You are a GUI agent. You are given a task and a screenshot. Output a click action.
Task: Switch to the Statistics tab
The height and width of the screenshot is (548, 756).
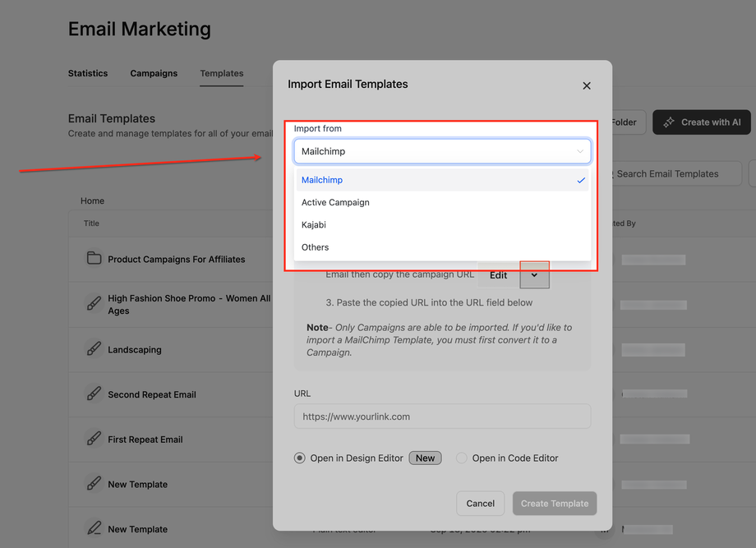point(88,73)
